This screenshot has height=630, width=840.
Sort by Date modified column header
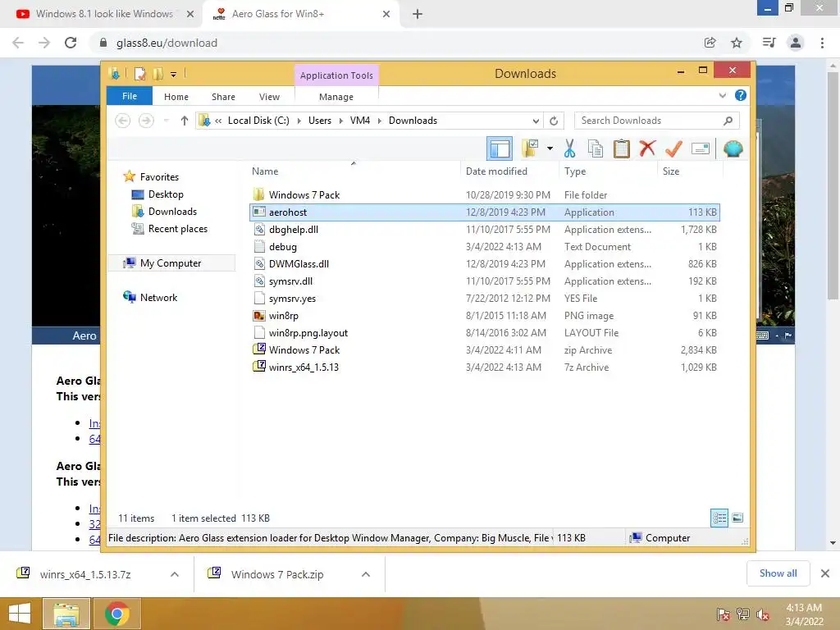pos(509,171)
